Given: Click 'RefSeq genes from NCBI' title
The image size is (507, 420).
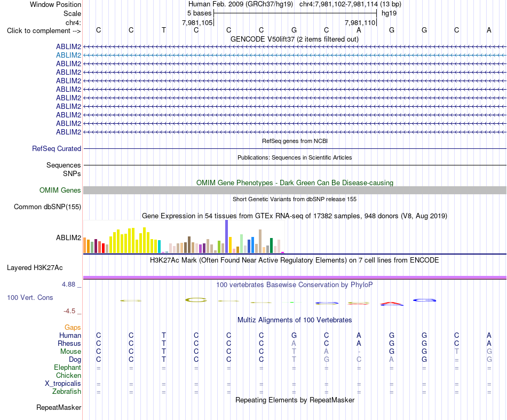Looking at the screenshot, I should pyautogui.click(x=295, y=141).
